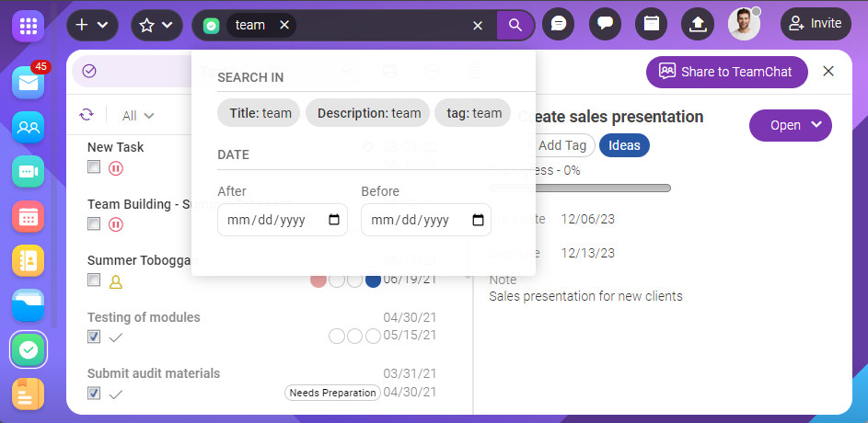Open the Notes app in sidebar

(28, 394)
